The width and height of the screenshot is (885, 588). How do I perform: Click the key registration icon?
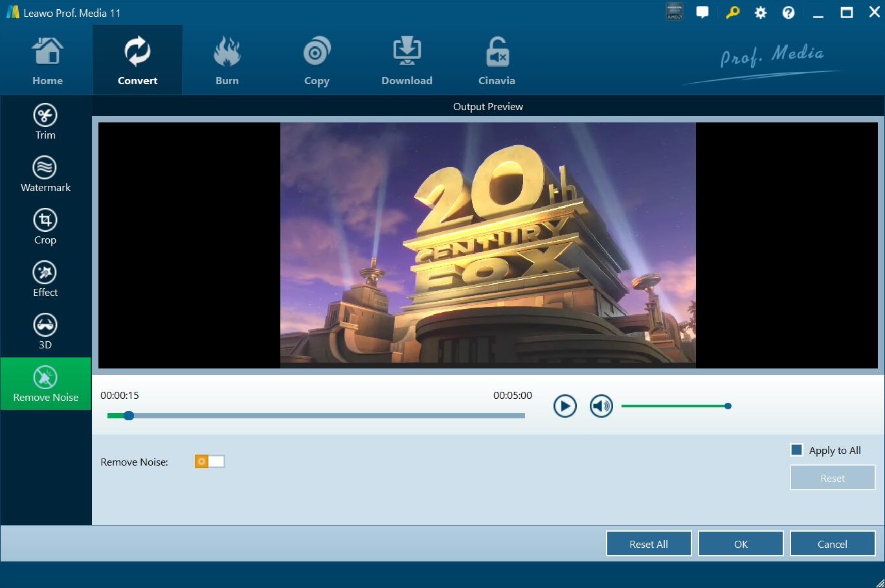pos(732,12)
